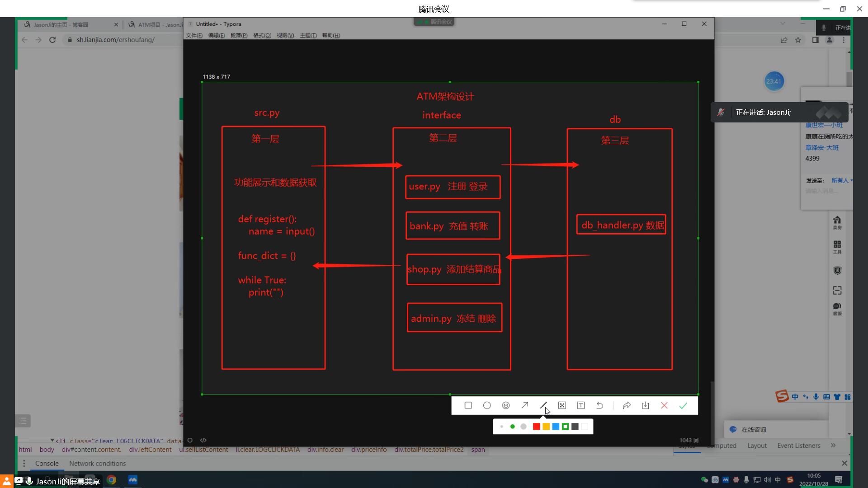Open the emoji sticker tool
The height and width of the screenshot is (488, 868).
pos(506,406)
